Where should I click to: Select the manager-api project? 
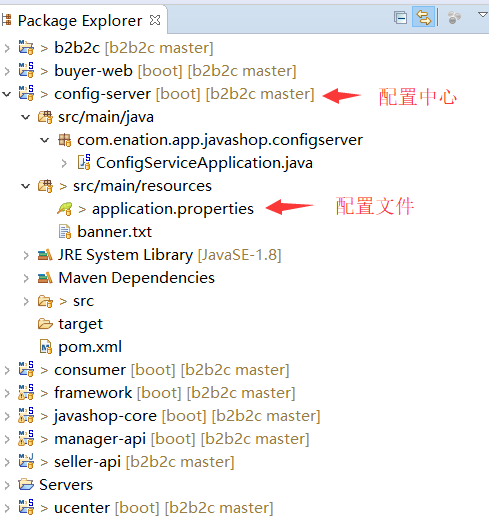pos(100,439)
